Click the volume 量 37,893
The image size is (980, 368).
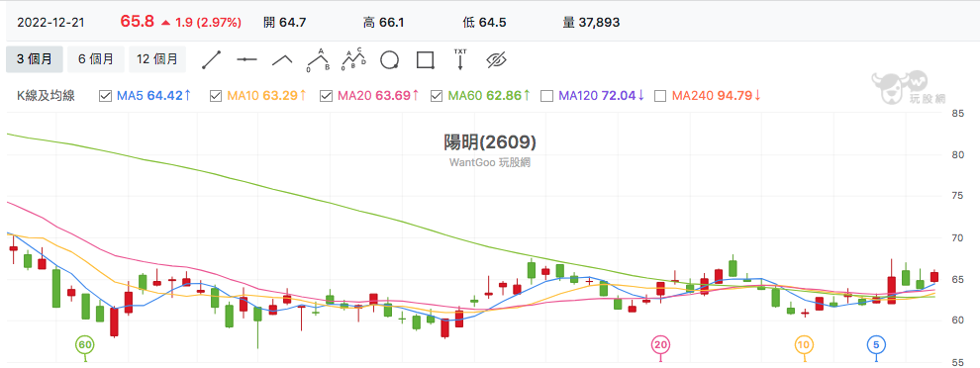(591, 23)
